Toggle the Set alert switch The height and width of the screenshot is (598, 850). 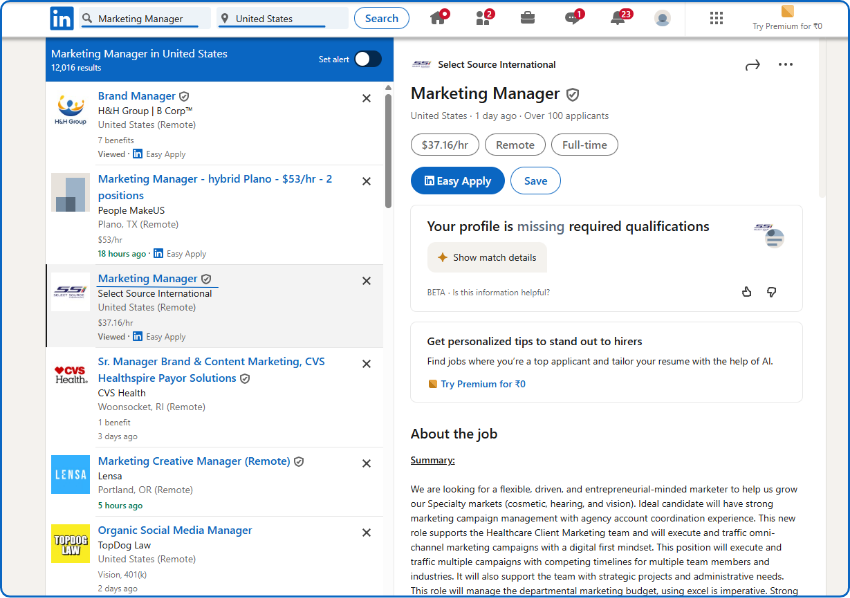click(x=368, y=59)
